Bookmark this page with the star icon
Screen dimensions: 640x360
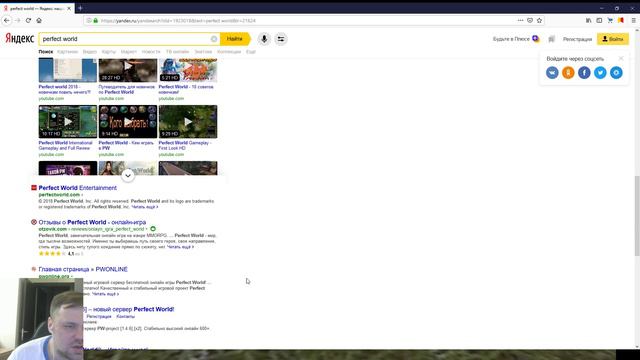(x=539, y=20)
